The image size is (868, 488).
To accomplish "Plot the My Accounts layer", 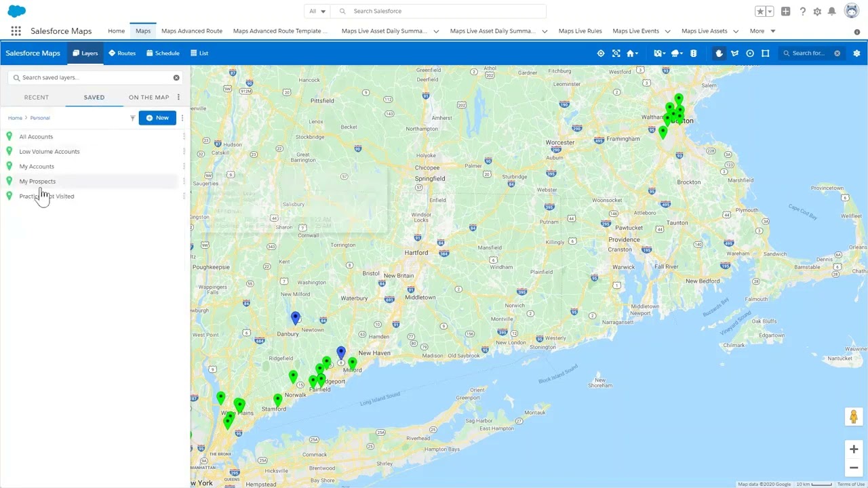I will (37, 167).
